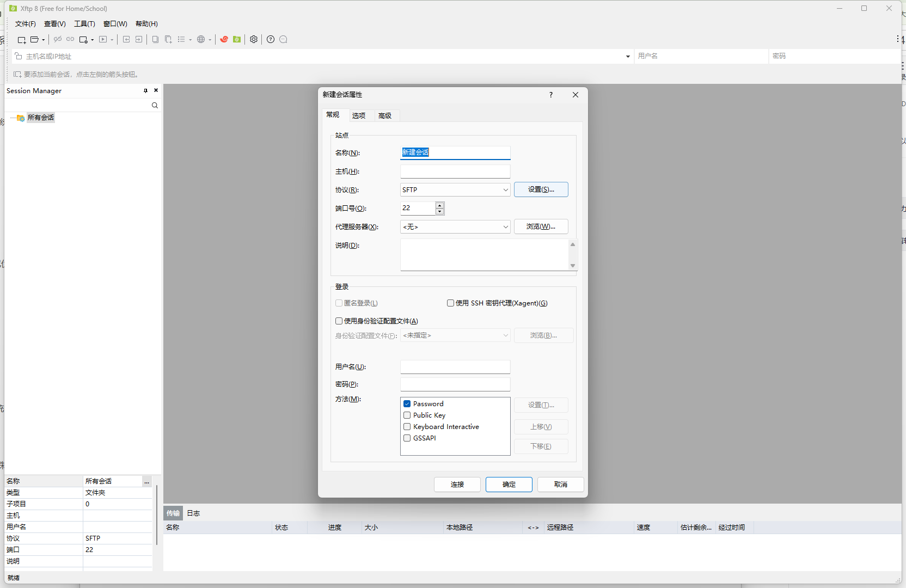Click the lock icon in the address bar
The height and width of the screenshot is (588, 906).
pos(19,56)
